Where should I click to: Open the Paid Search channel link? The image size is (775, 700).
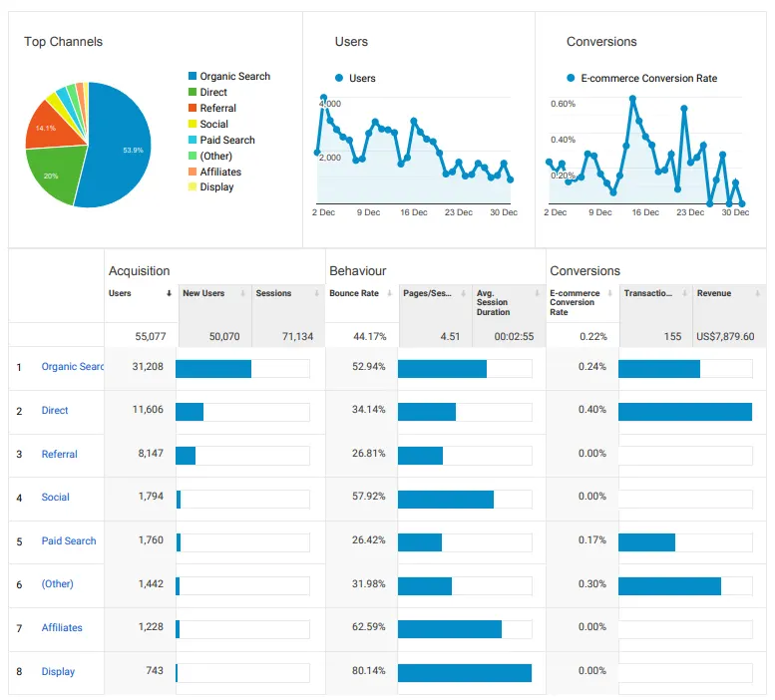(69, 540)
